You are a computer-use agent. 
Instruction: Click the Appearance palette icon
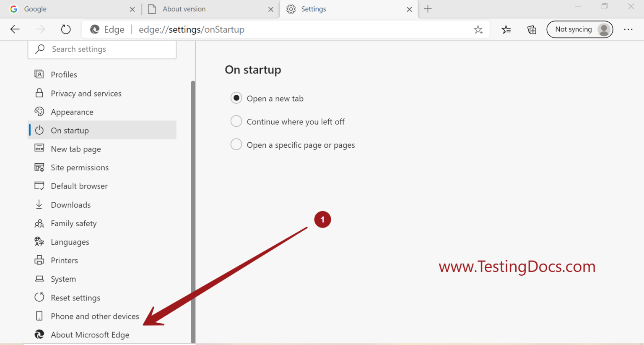(39, 112)
